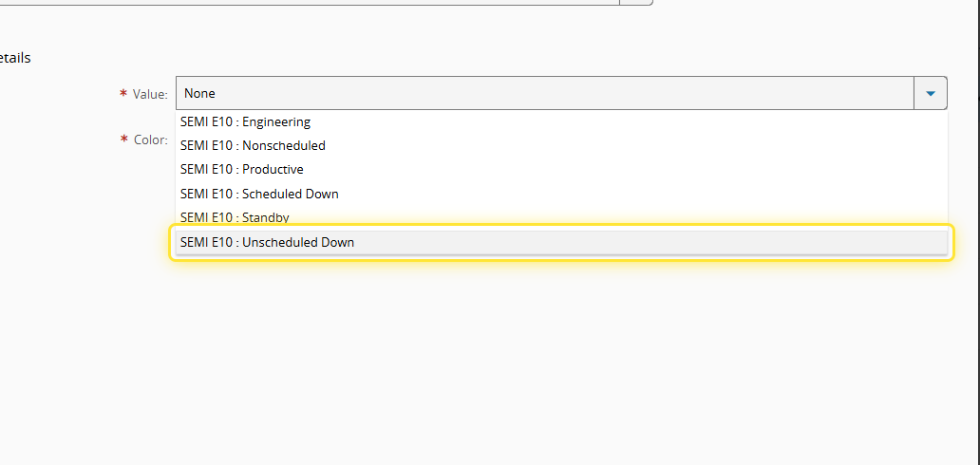Choose SEMI E10 : Nonscheduled from list
980x465 pixels.
tap(253, 145)
